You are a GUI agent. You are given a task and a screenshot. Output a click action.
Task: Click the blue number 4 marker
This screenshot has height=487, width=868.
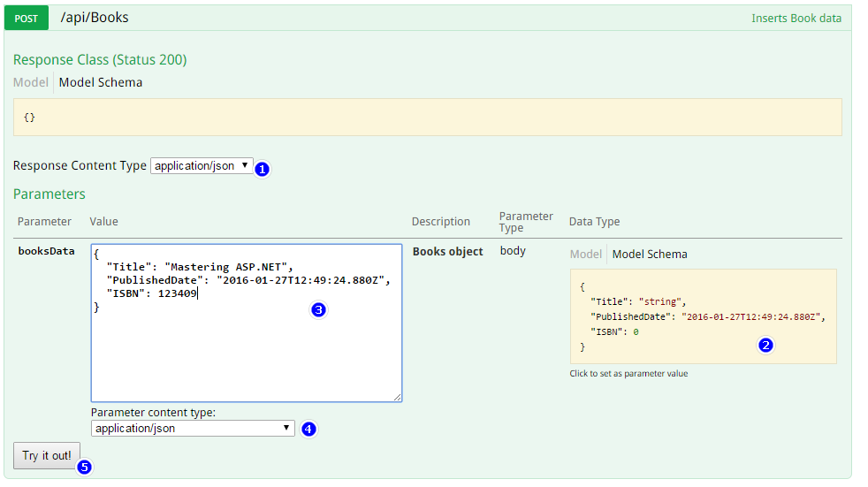[308, 429]
